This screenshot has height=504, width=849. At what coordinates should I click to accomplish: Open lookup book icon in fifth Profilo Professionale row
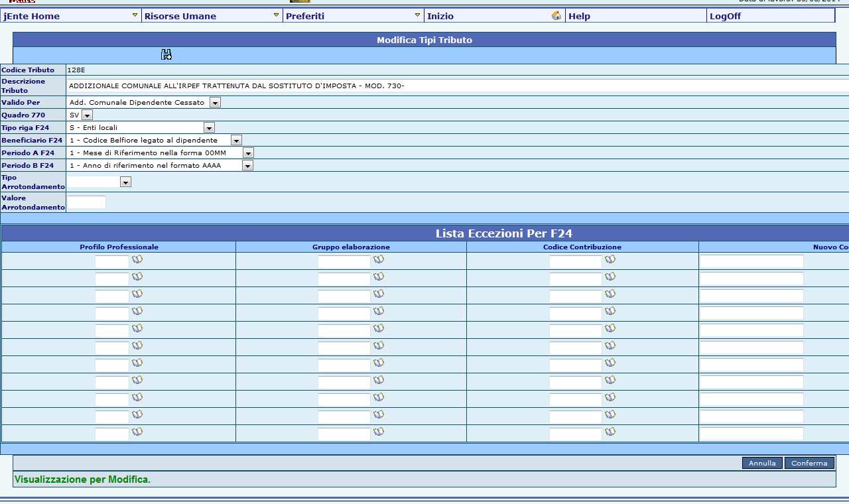(137, 329)
